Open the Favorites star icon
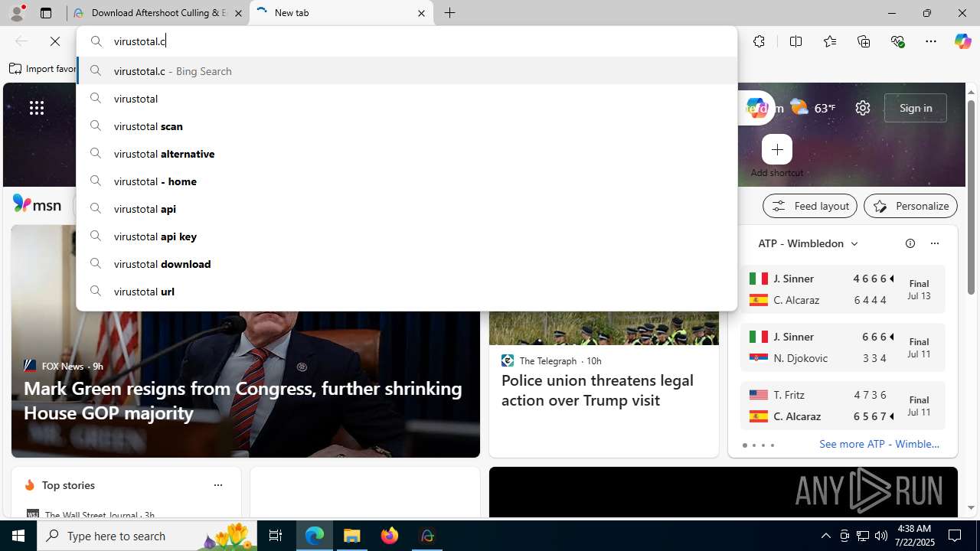Viewport: 980px width, 551px height. pos(829,41)
